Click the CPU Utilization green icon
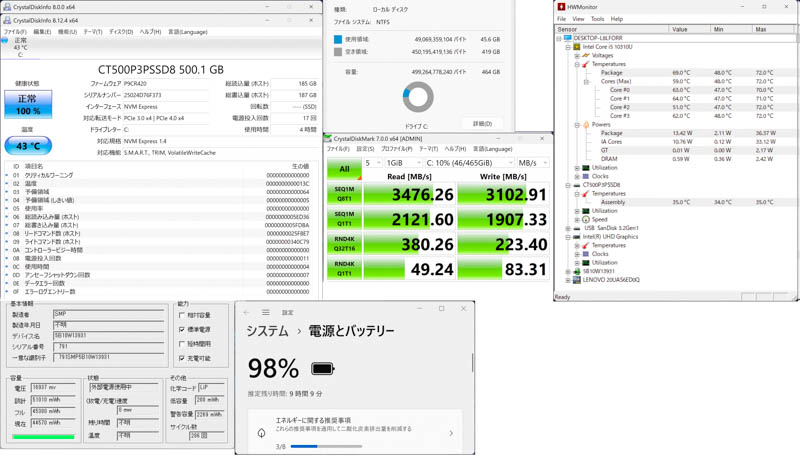The image size is (800, 459). click(586, 168)
